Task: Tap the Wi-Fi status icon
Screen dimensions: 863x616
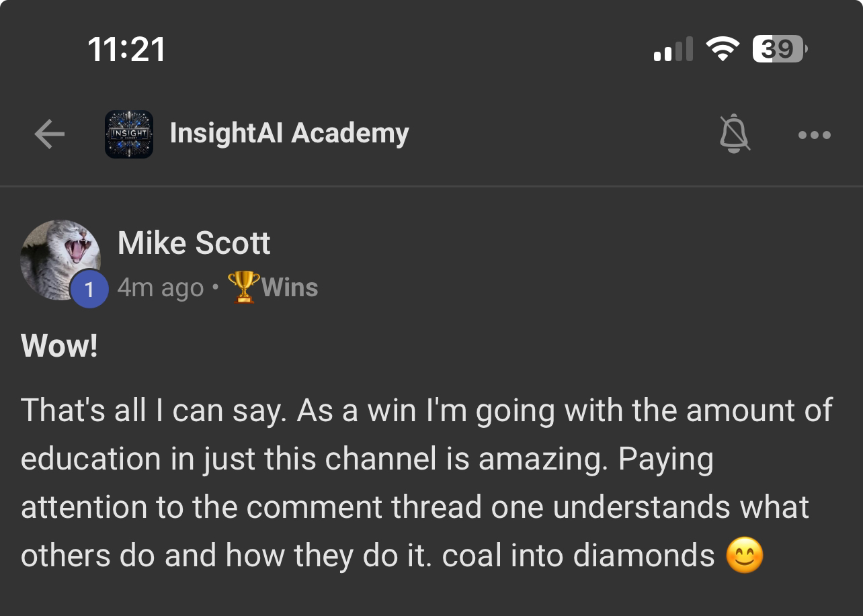Action: point(723,49)
